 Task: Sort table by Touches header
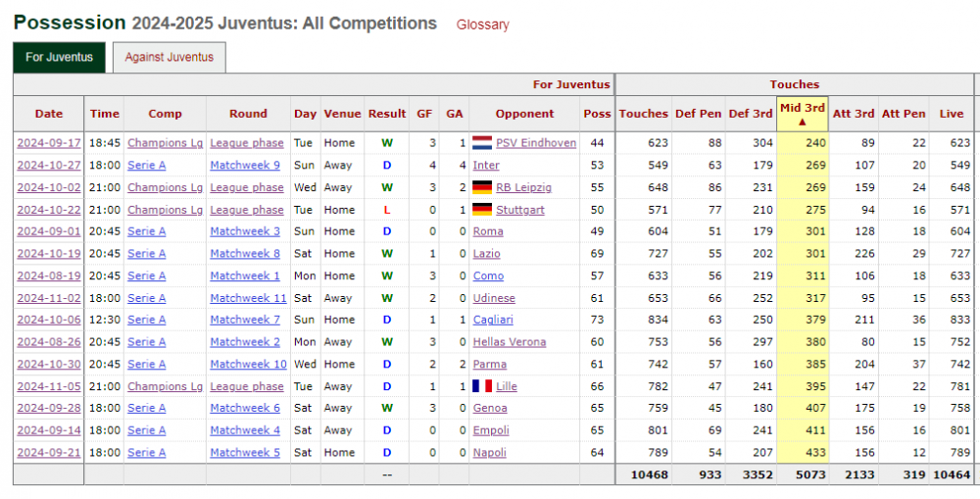[643, 114]
